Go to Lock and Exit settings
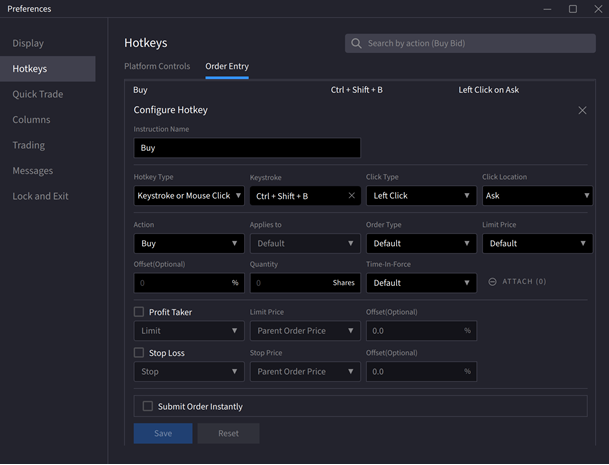Image resolution: width=609 pixels, height=465 pixels. point(40,196)
